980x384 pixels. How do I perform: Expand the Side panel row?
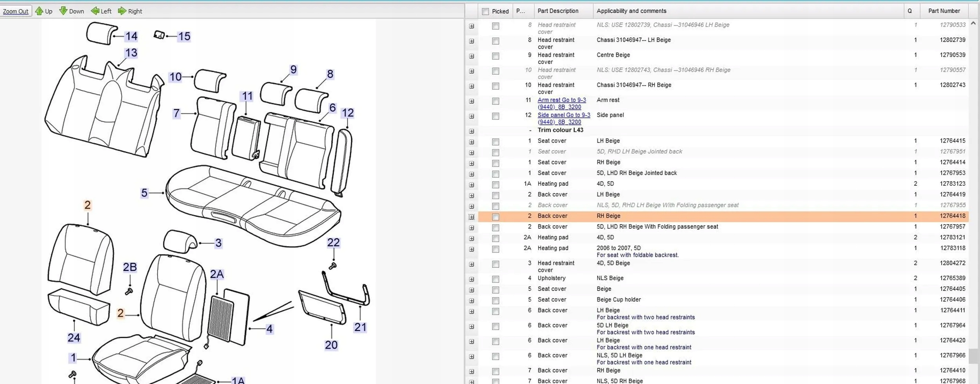click(x=472, y=116)
